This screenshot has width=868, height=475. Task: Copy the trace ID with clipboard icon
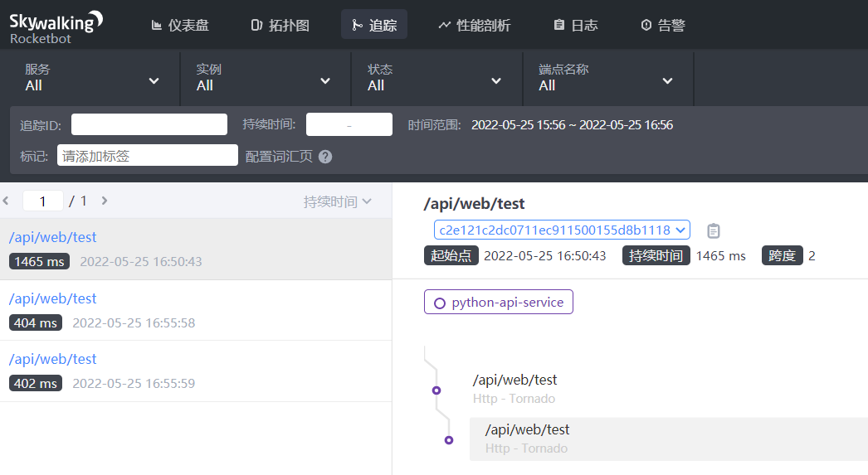(714, 230)
